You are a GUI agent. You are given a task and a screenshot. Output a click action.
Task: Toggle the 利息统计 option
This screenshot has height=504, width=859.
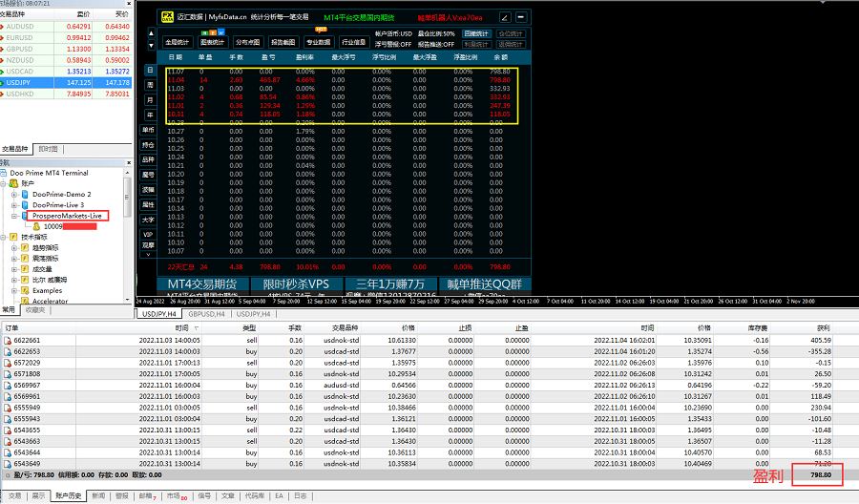476,44
